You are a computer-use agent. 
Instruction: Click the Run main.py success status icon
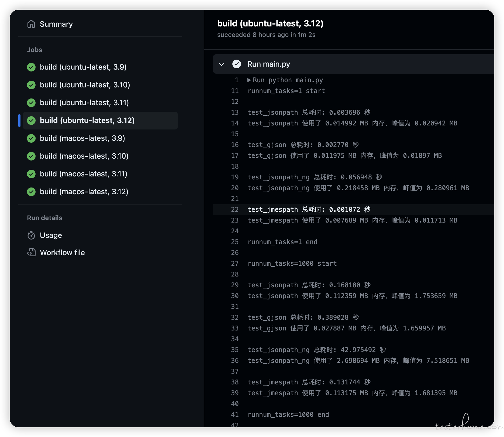(236, 64)
